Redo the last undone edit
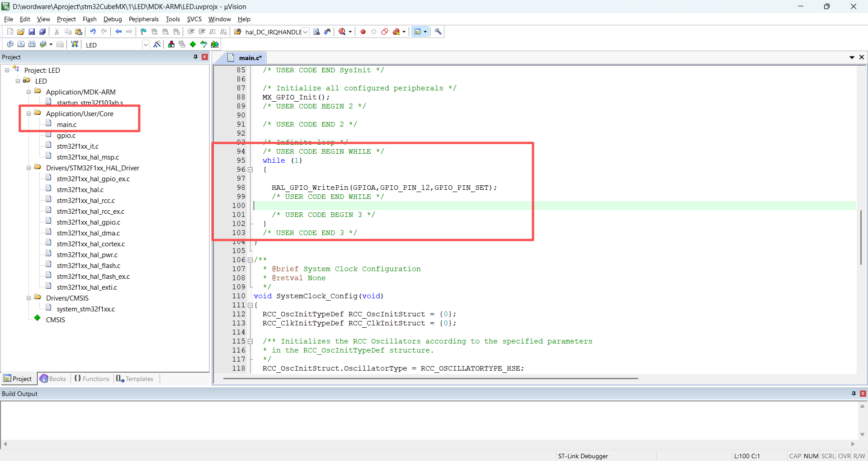 point(104,32)
